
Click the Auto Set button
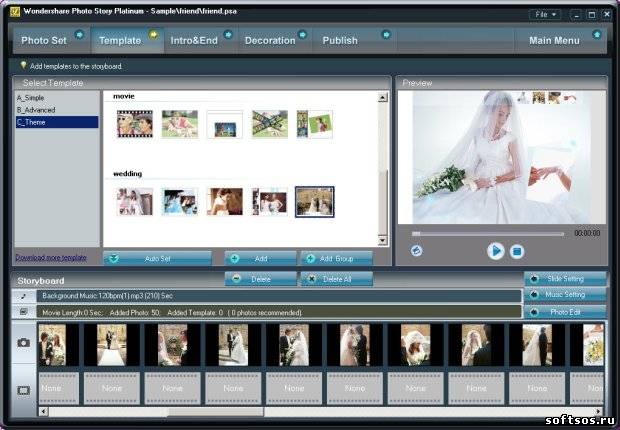(157, 259)
